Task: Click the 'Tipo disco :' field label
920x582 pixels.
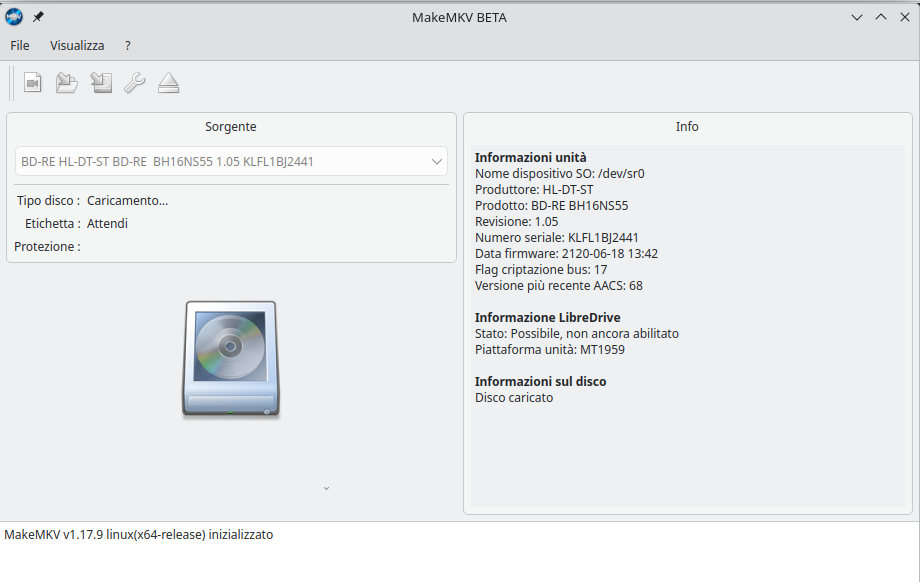Action: tap(49, 201)
